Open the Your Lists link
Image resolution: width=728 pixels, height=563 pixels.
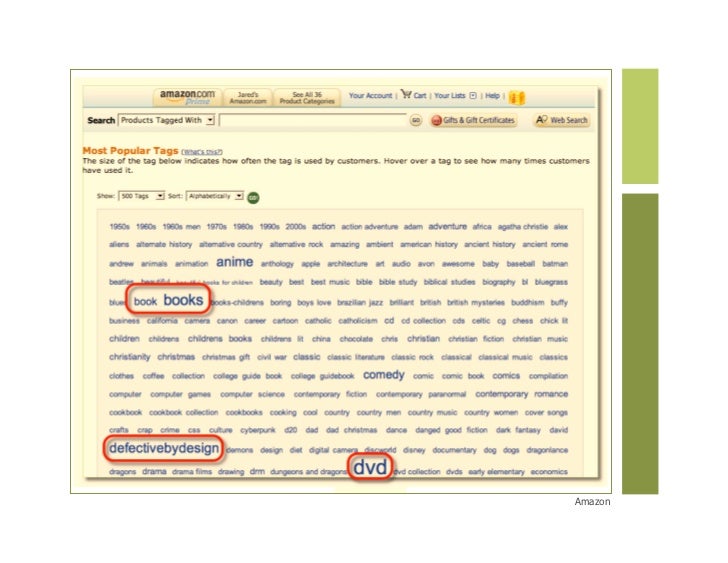coord(449,96)
